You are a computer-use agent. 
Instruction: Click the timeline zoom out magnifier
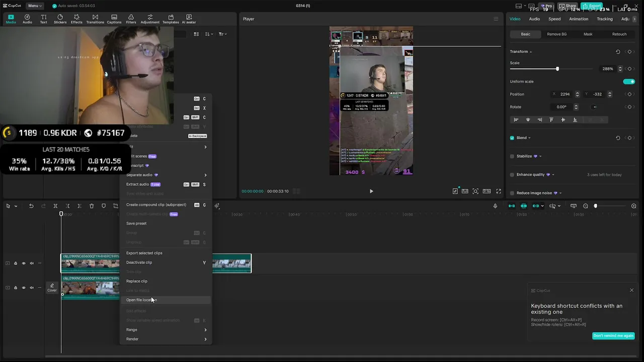(x=586, y=206)
